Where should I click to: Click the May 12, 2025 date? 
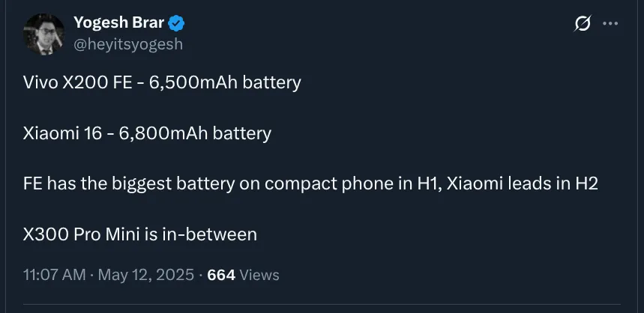(145, 275)
